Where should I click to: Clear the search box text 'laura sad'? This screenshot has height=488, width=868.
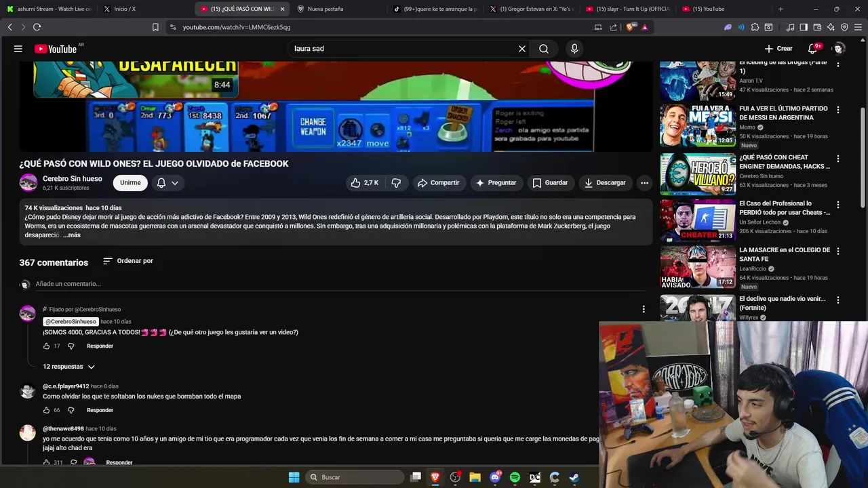[x=522, y=49]
